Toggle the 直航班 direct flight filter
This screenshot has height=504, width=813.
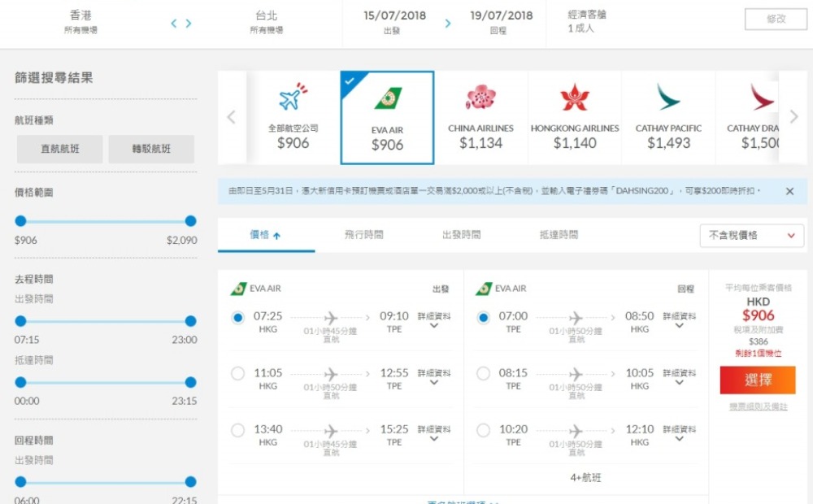click(59, 149)
